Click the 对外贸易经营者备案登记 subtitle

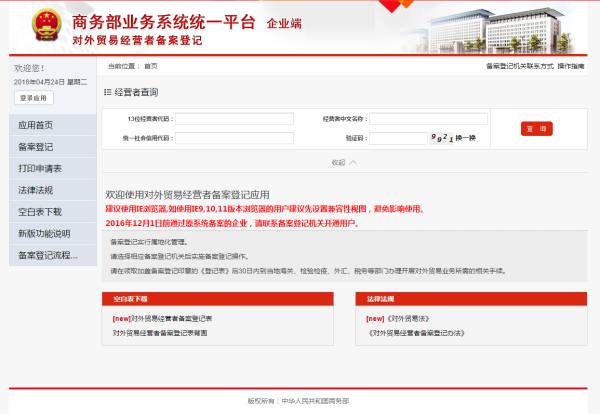(x=137, y=40)
